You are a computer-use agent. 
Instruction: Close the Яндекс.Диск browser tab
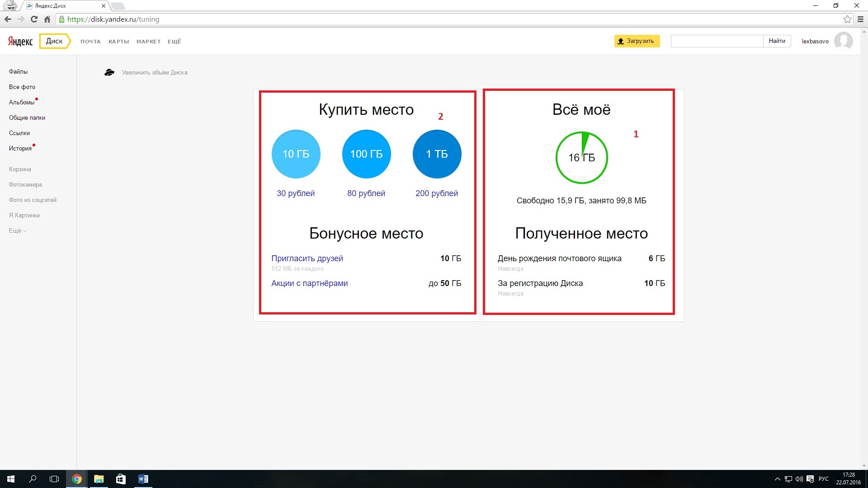pyautogui.click(x=103, y=6)
